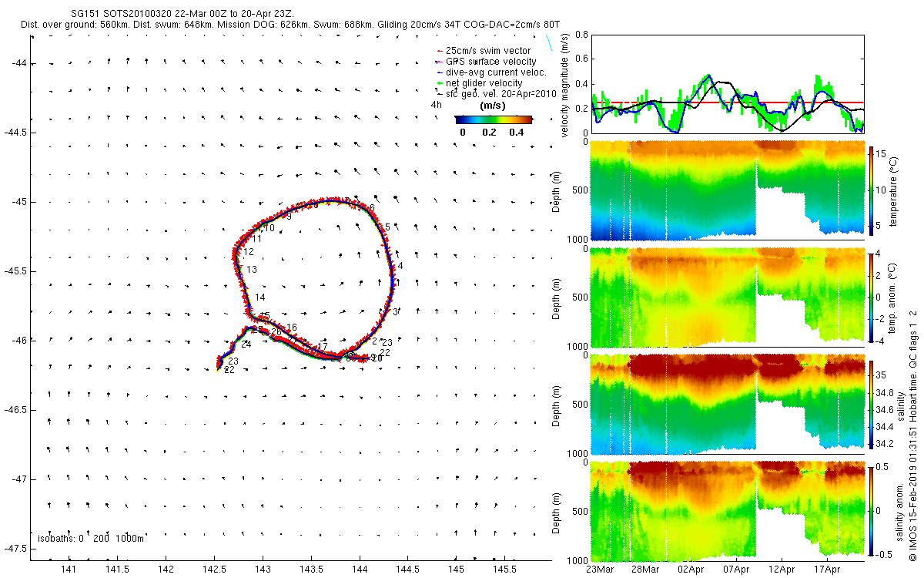Click day marker '16' on the glider track
924x578 pixels.
pyautogui.click(x=292, y=328)
